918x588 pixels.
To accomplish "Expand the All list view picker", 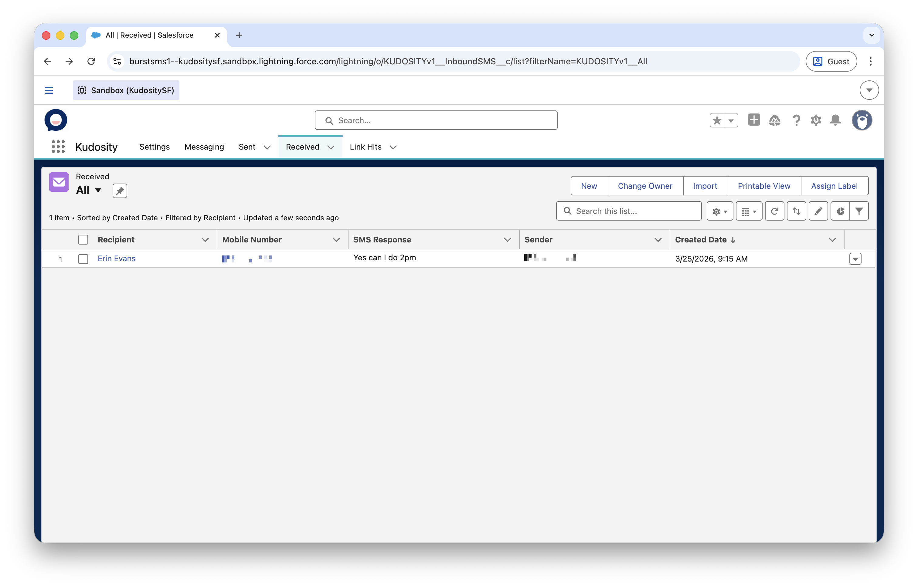I will click(x=98, y=190).
